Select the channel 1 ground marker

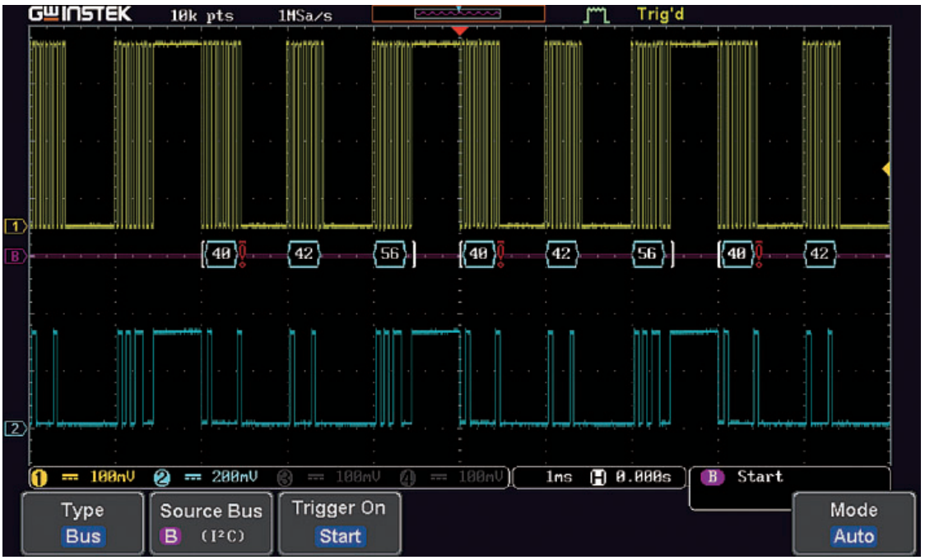(15, 226)
